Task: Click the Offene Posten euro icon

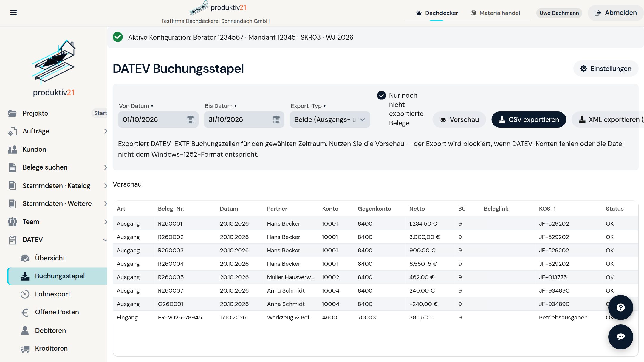Action: click(25, 312)
